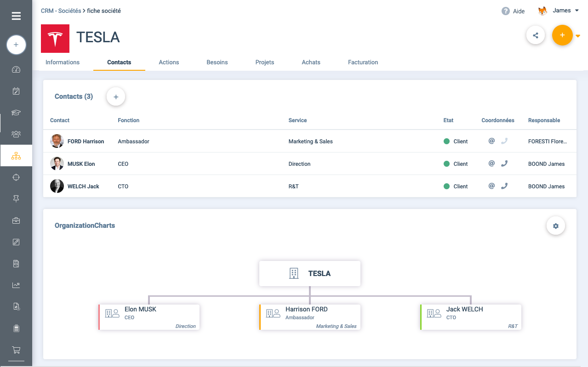Click the Service column header
This screenshot has height=367, width=588.
point(297,120)
